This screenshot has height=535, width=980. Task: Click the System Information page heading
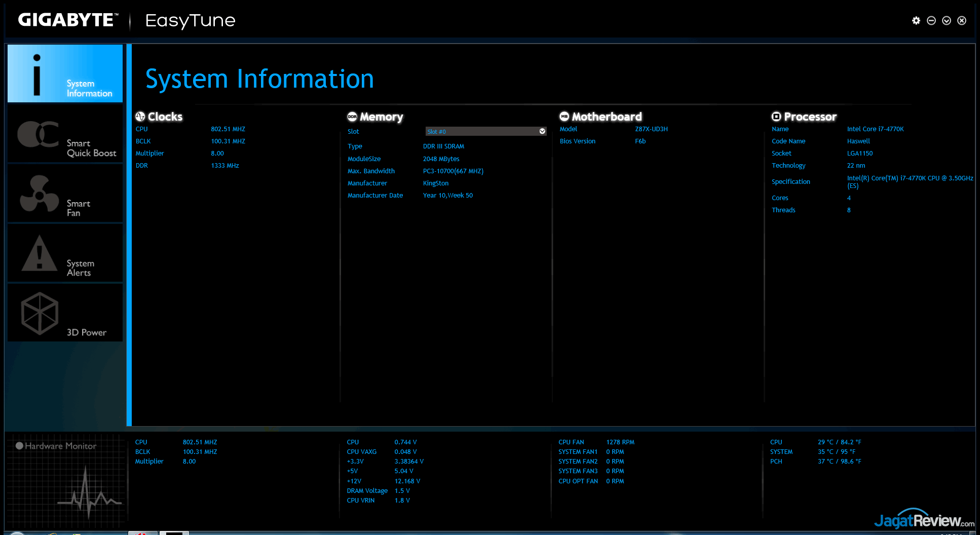pyautogui.click(x=259, y=79)
